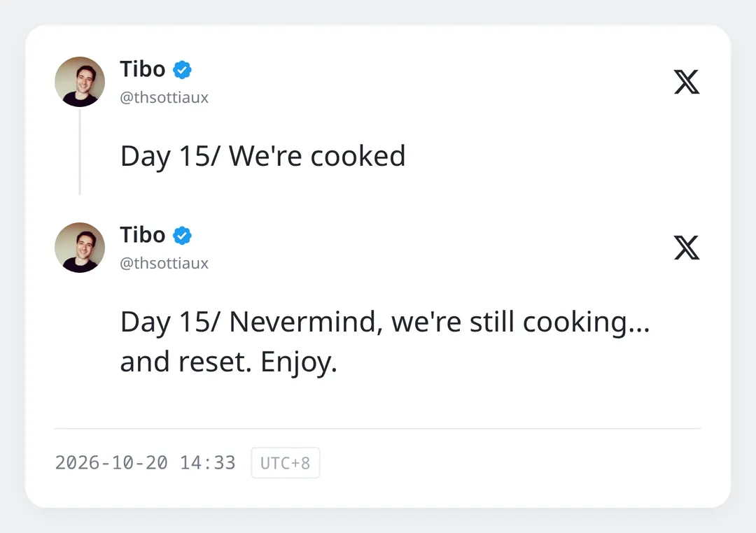This screenshot has width=756, height=533.
Task: Open the Tibo display name in the second tweet
Action: pos(143,235)
